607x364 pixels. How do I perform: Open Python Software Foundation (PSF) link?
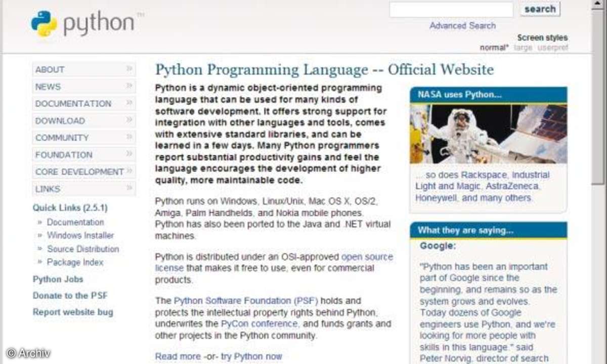tap(246, 301)
